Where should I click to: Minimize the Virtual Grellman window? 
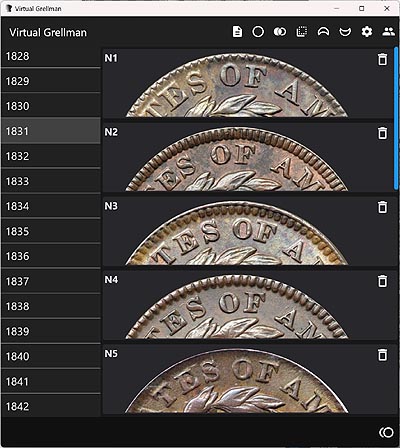click(337, 8)
